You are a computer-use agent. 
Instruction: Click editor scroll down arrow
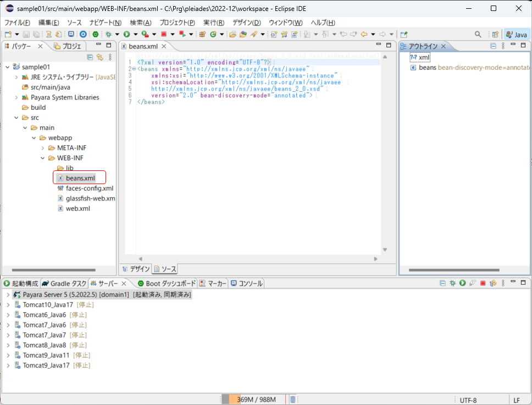click(x=385, y=249)
